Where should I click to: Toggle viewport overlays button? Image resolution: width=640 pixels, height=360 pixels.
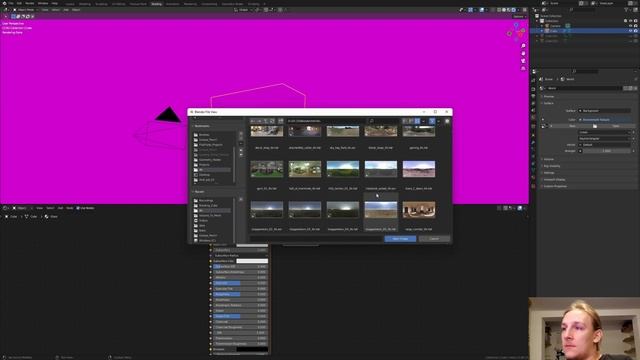(482, 10)
